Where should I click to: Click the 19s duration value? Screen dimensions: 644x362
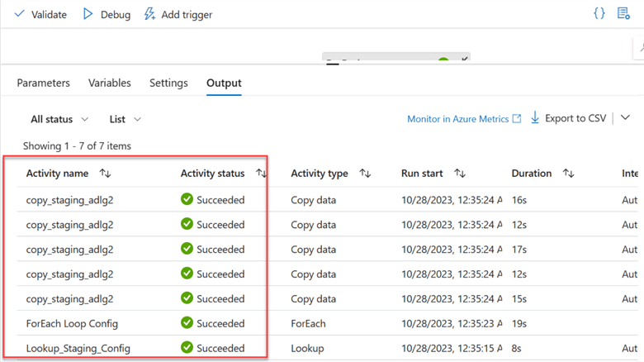519,324
